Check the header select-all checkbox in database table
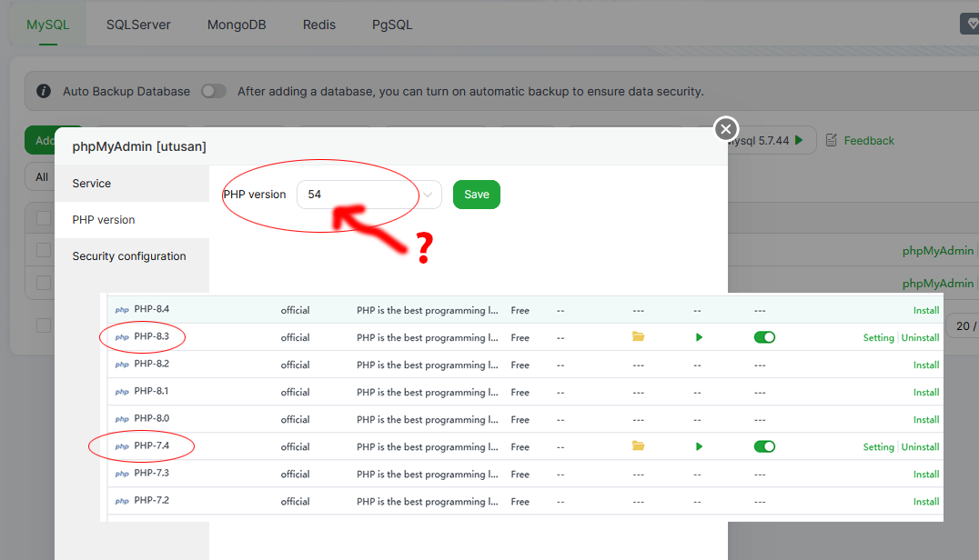This screenshot has width=979, height=560. pyautogui.click(x=44, y=218)
